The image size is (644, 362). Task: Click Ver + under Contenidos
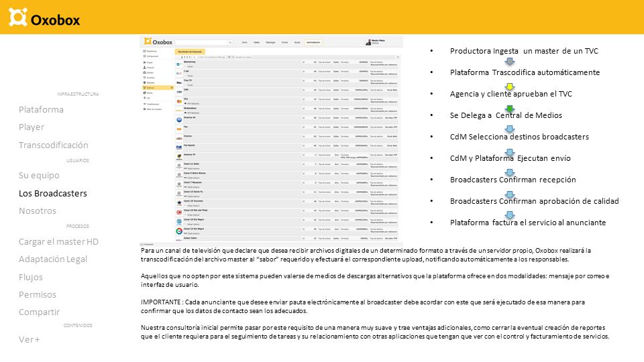(x=29, y=339)
